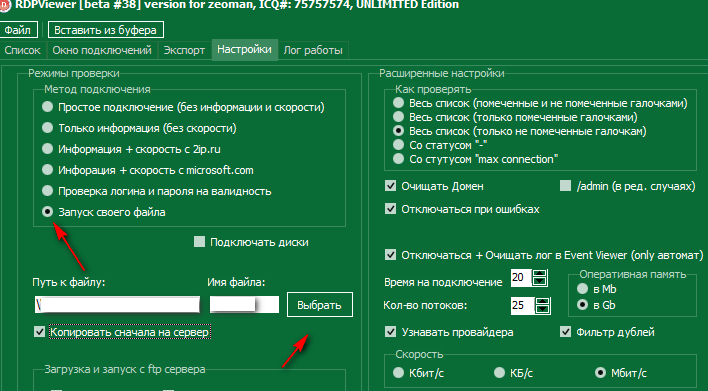Click the Путь к файлу input field
708x391 pixels.
click(117, 304)
